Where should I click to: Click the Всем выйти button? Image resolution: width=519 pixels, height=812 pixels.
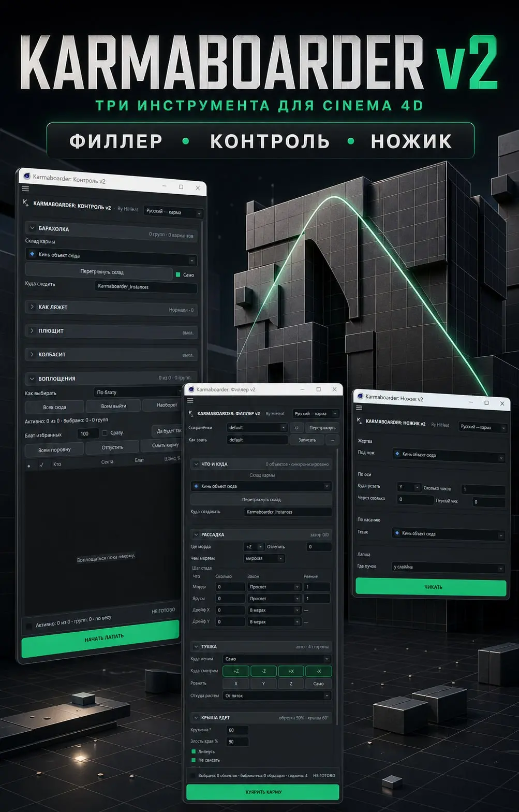[113, 406]
